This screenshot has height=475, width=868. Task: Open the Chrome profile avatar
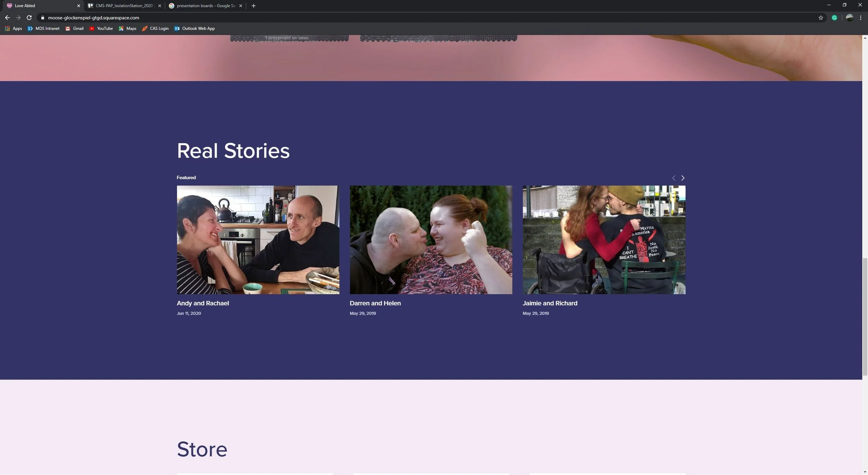[849, 18]
